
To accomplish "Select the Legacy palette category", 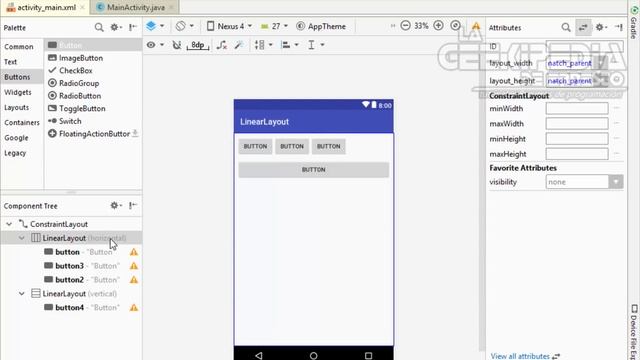I will point(15,153).
